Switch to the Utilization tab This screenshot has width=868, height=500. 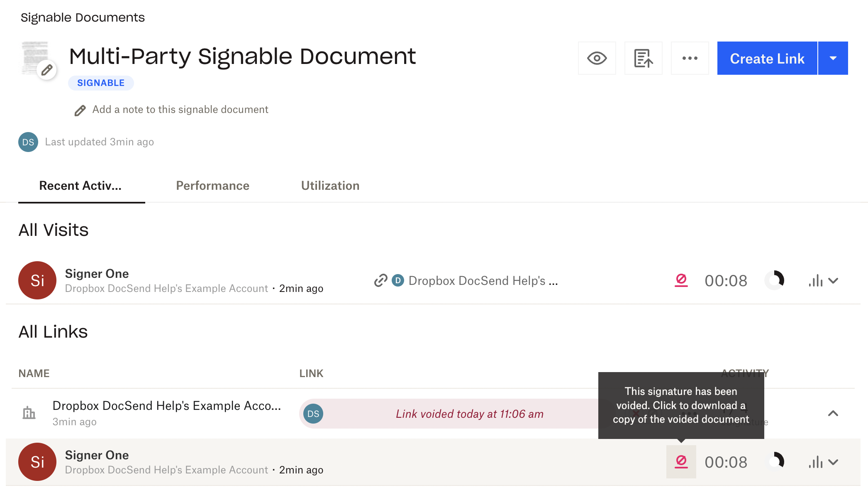tap(330, 186)
